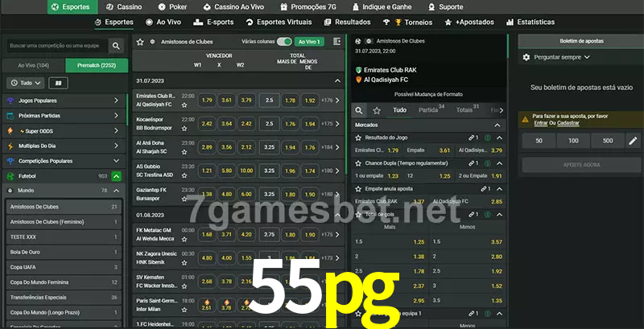
Task: Select the Prematch (2252) filter
Action: [x=96, y=65]
